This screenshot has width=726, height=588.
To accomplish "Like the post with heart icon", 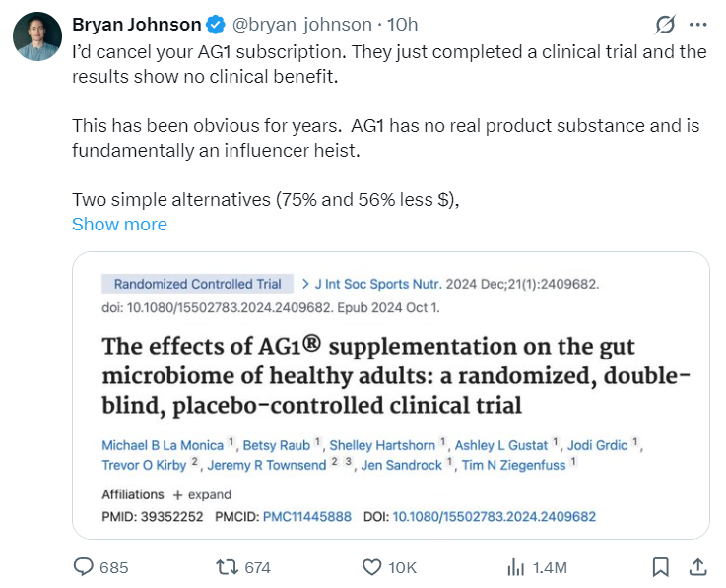I will coord(371,567).
